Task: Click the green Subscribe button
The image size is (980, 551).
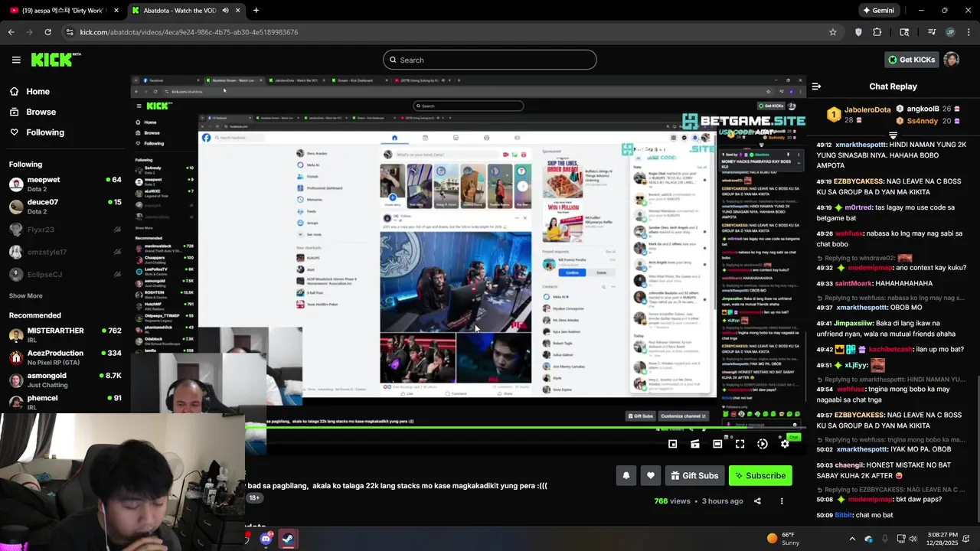Action: tap(760, 476)
